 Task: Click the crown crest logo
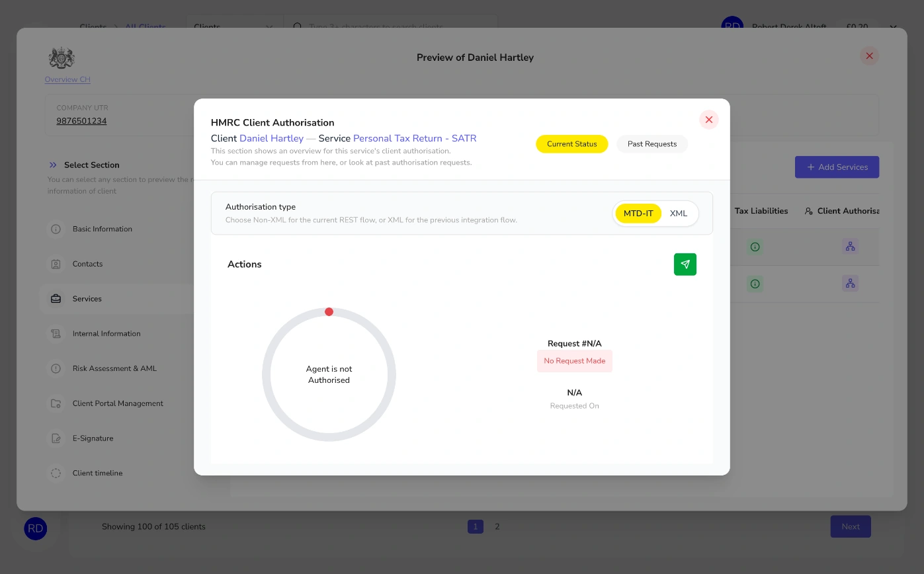[62, 58]
